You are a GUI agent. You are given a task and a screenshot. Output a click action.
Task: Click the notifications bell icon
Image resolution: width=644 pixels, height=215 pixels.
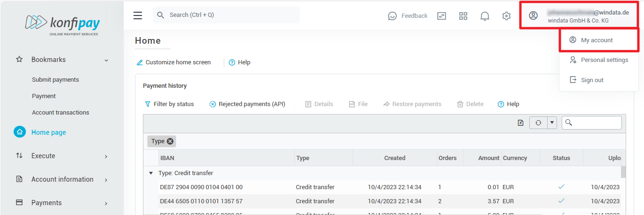485,16
